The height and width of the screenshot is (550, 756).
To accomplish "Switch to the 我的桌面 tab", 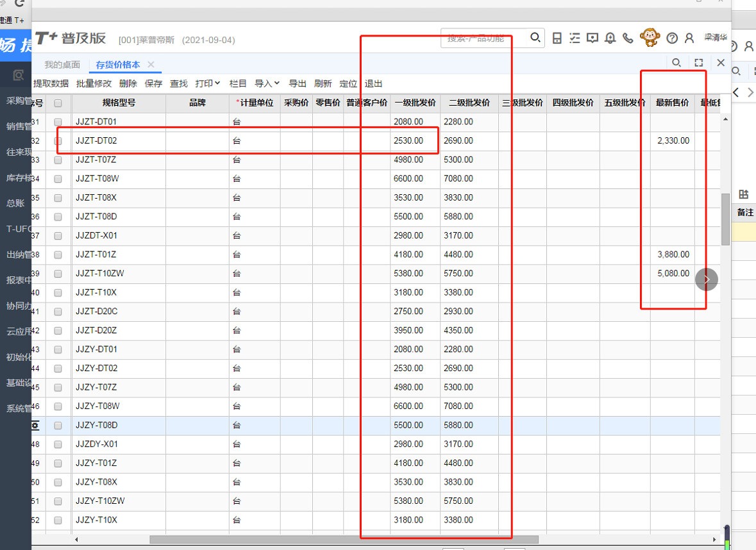I will pyautogui.click(x=62, y=65).
